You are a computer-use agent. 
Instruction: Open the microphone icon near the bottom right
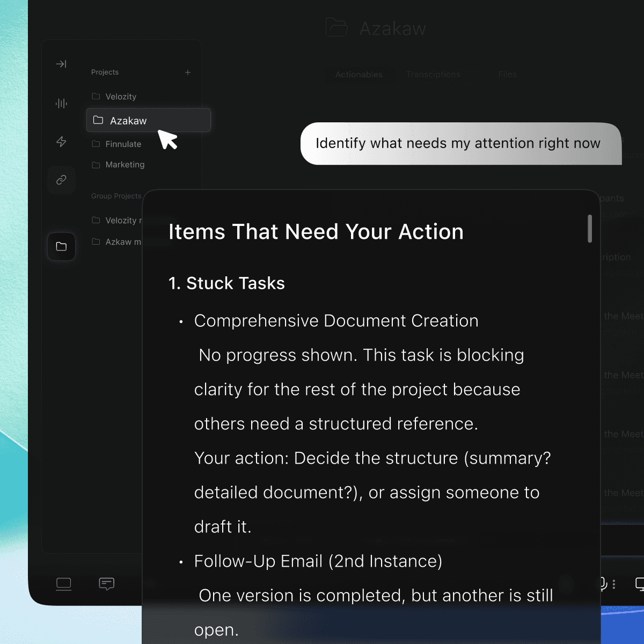[603, 584]
